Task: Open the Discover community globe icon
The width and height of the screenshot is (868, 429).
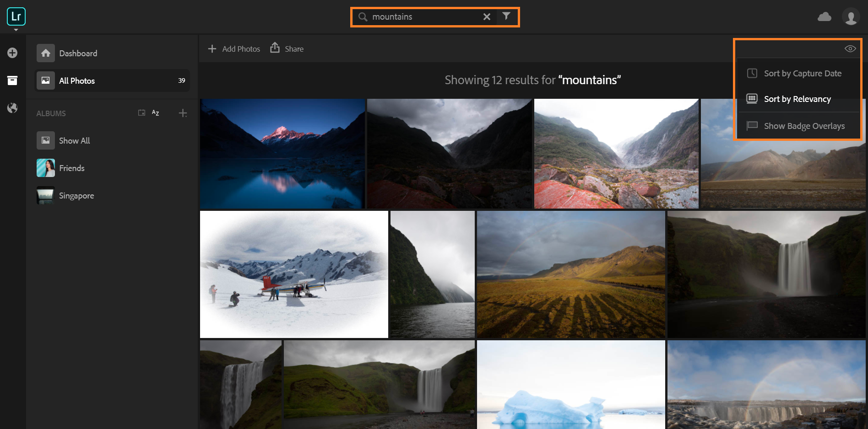Action: tap(12, 108)
